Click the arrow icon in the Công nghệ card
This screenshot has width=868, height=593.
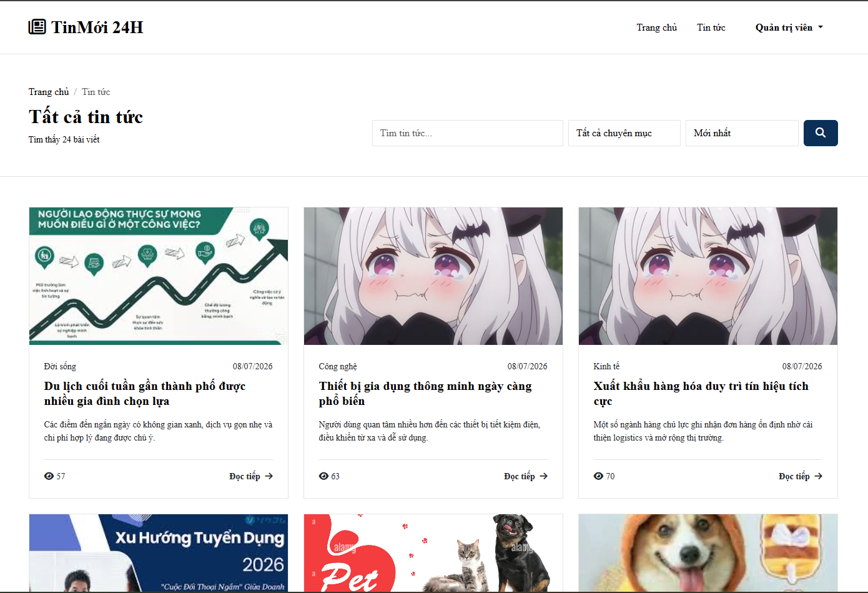tap(543, 476)
